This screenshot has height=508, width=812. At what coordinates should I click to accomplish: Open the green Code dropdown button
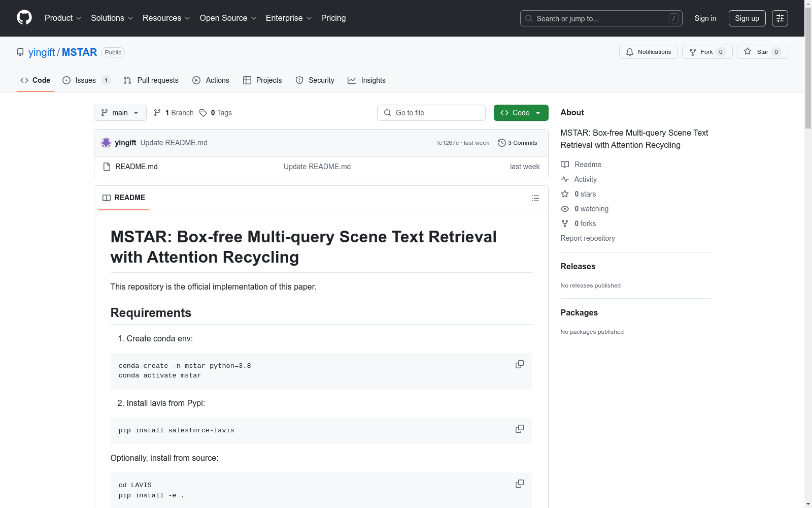click(521, 113)
